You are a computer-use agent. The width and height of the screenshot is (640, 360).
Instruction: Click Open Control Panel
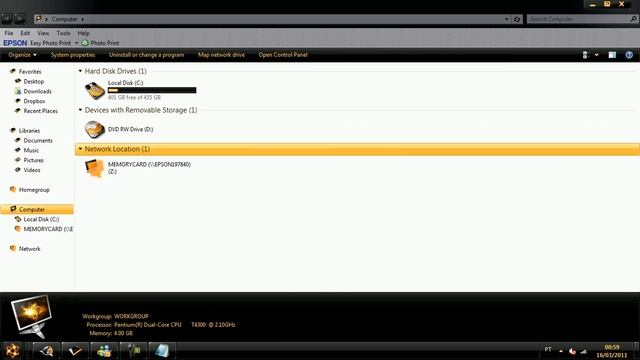coord(283,55)
